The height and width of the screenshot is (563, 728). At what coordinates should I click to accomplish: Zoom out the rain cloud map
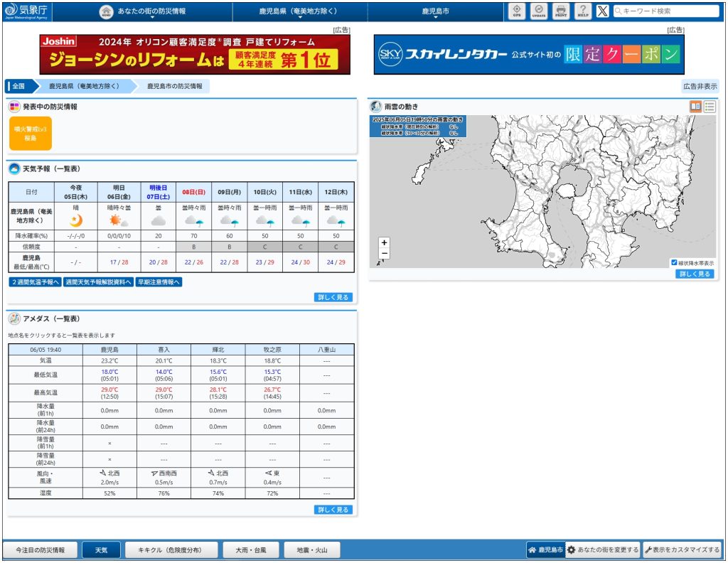(x=385, y=254)
